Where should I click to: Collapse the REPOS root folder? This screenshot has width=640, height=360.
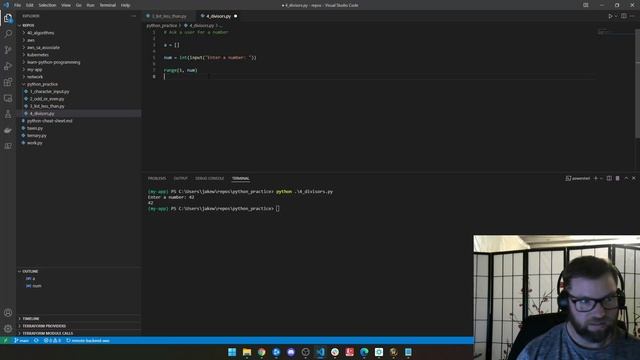coord(29,25)
